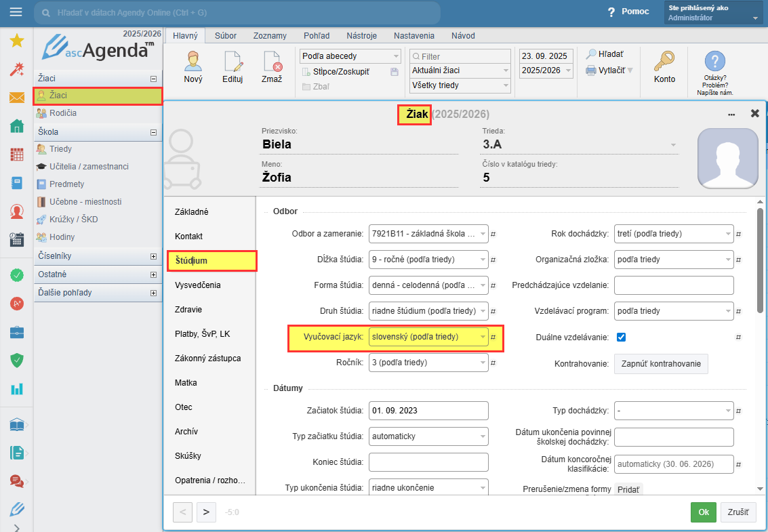Select the Vysvedčenia side tab
The height and width of the screenshot is (532, 768).
197,285
